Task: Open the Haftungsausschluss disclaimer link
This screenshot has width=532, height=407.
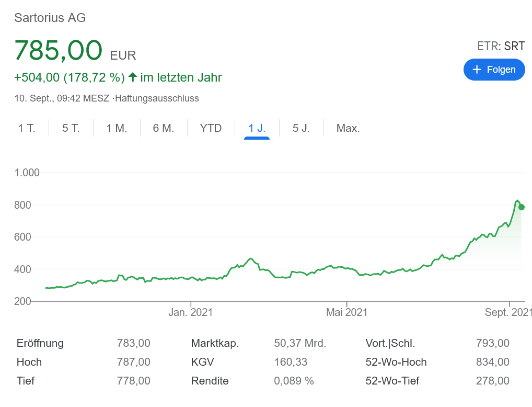Action: [x=157, y=98]
